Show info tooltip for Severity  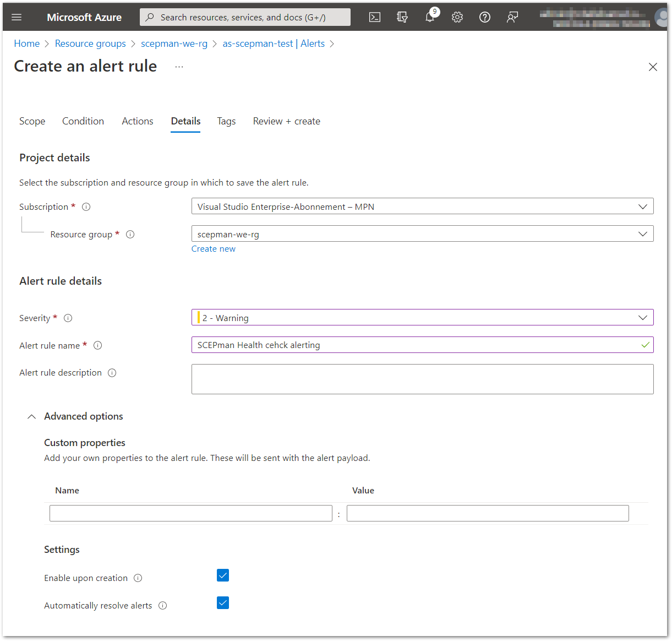[x=68, y=318]
